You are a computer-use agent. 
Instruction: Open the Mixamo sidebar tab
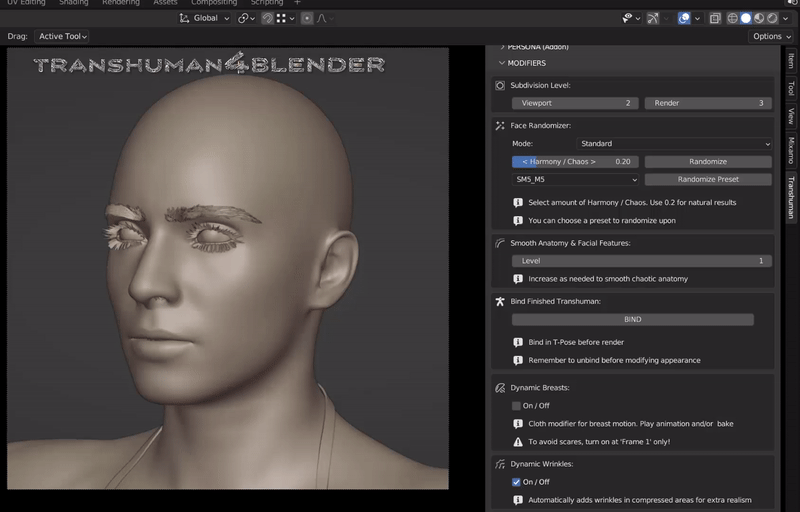click(791, 150)
